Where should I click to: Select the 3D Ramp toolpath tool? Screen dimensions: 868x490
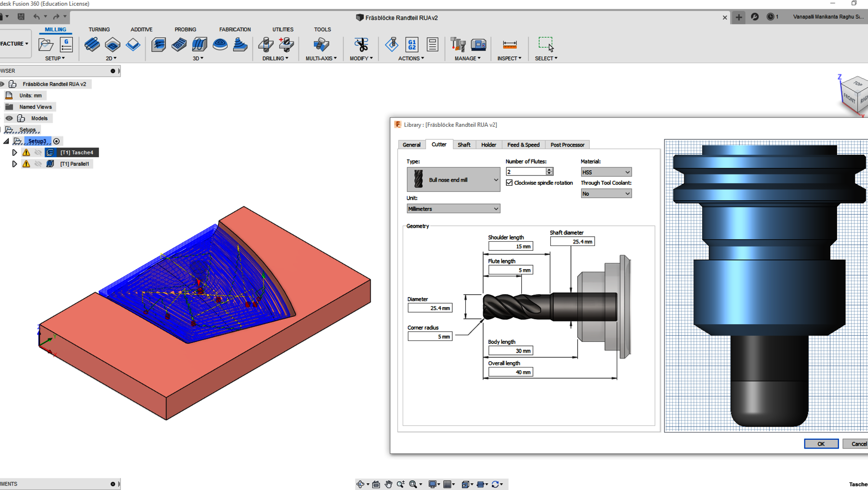point(240,45)
